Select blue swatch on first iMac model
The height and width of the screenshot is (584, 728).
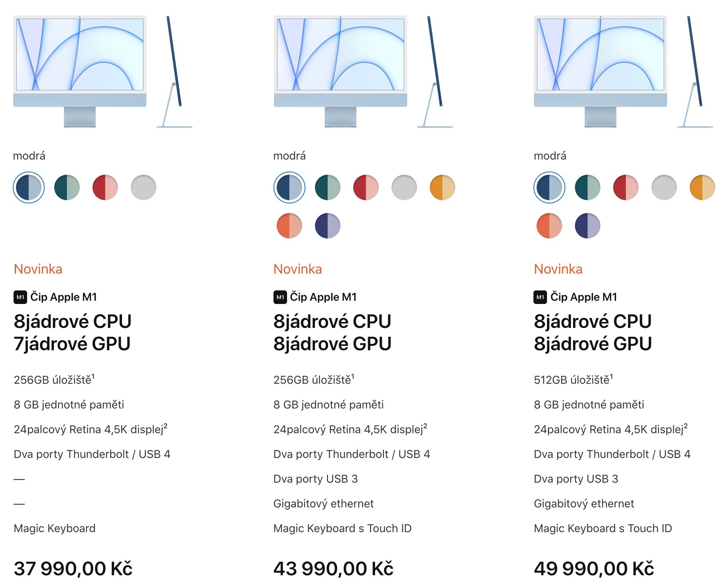29,187
